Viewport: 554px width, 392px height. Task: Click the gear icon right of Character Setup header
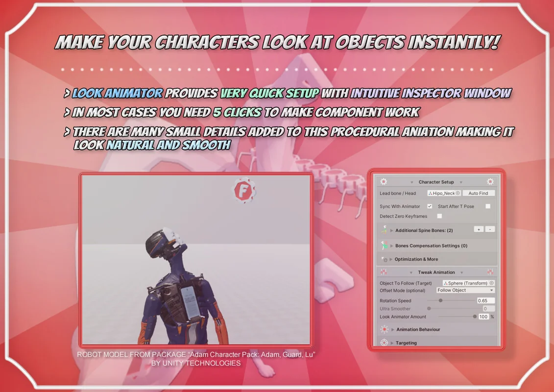490,182
